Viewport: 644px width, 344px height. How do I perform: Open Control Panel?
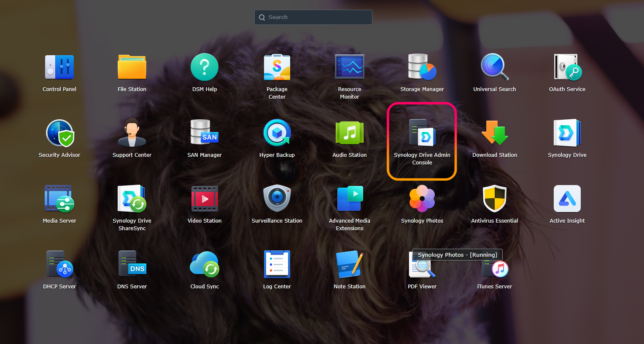(59, 67)
